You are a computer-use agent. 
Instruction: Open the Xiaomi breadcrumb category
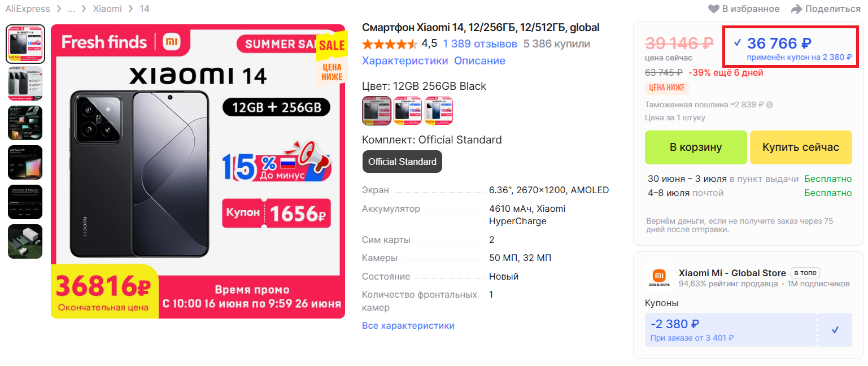coord(107,9)
